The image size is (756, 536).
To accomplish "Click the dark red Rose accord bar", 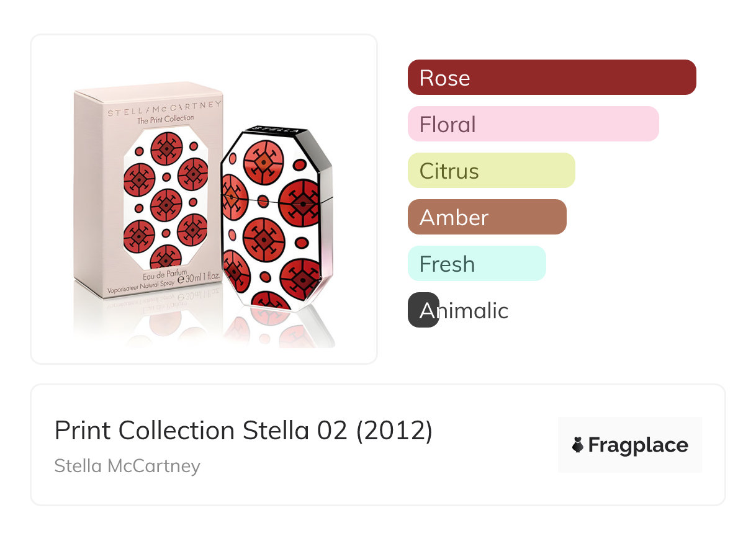I will [x=551, y=78].
